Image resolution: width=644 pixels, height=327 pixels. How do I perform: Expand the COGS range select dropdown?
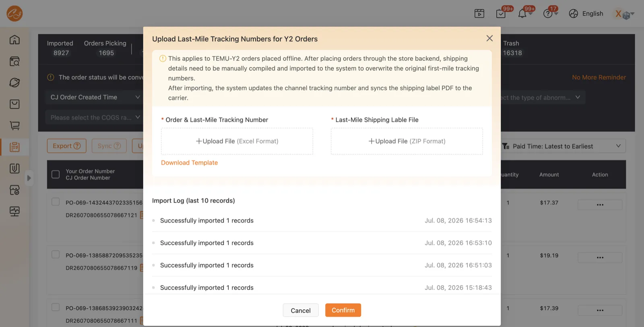pos(95,118)
